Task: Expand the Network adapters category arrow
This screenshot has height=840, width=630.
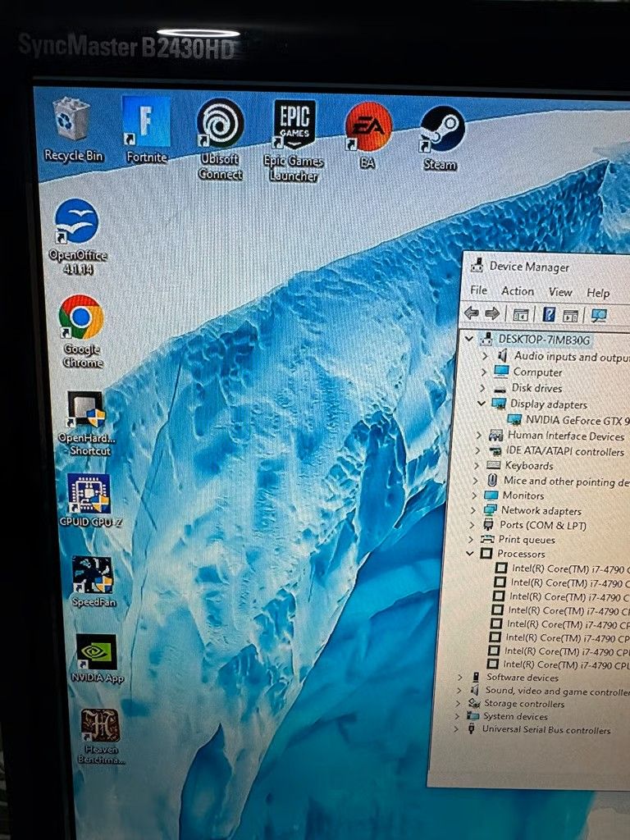Action: 472,510
